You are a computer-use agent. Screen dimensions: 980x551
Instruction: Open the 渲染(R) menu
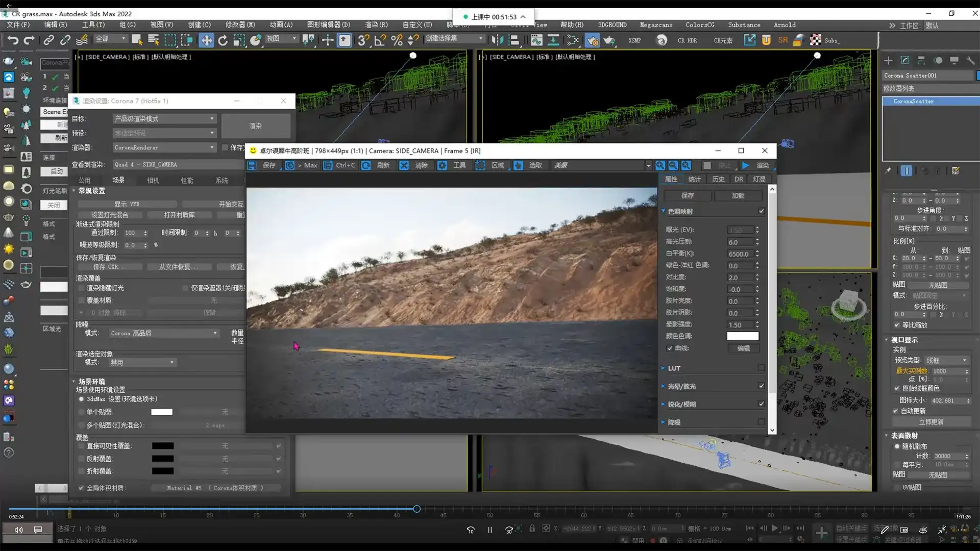[x=376, y=24]
